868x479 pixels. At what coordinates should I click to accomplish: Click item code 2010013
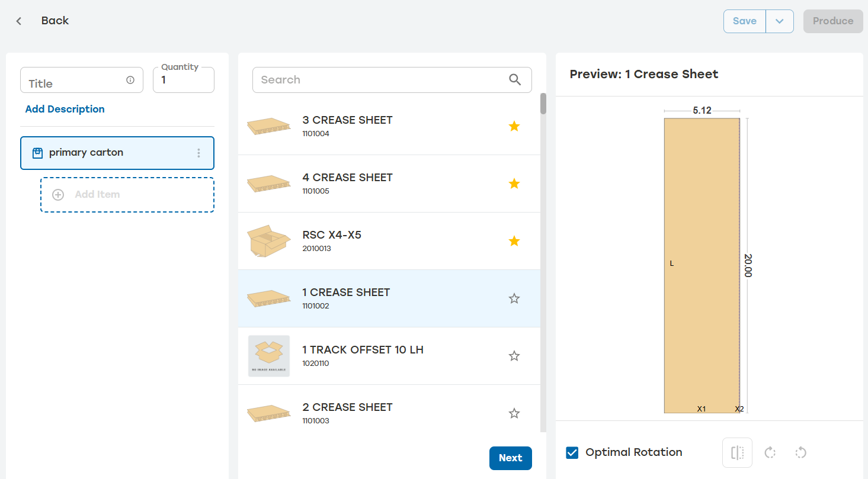click(316, 249)
